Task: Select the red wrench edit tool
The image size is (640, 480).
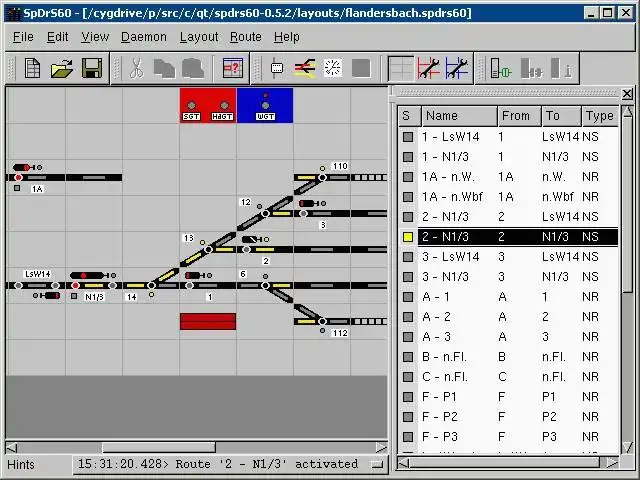Action: click(429, 68)
